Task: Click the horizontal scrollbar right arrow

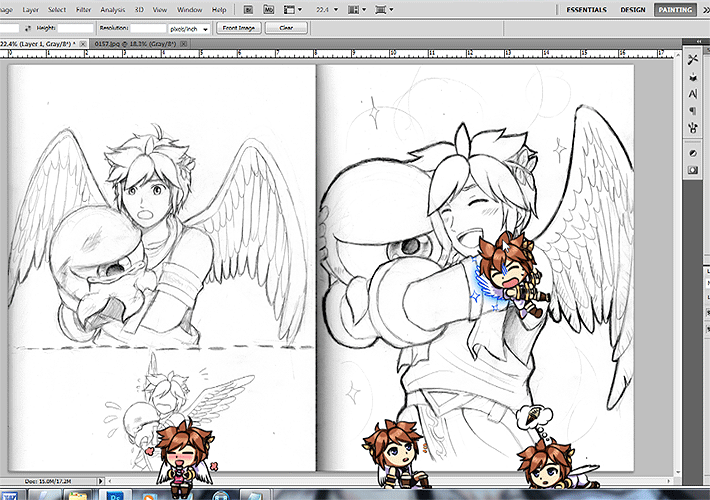Action: [x=668, y=481]
